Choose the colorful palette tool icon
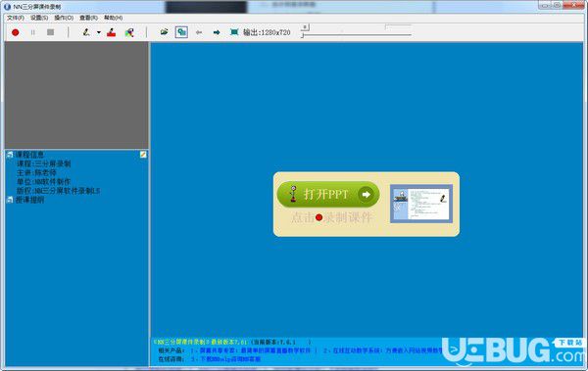This screenshot has width=588, height=371. pos(129,32)
